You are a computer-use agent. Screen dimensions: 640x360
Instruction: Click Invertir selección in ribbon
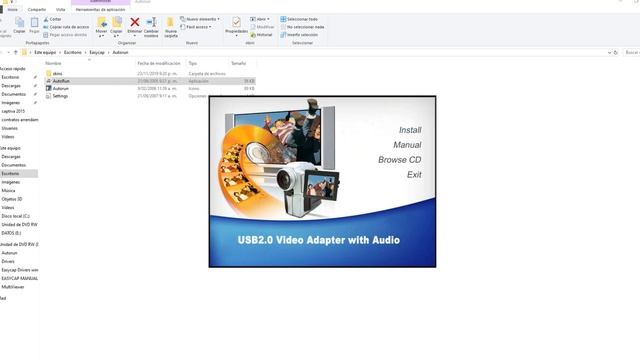(299, 35)
